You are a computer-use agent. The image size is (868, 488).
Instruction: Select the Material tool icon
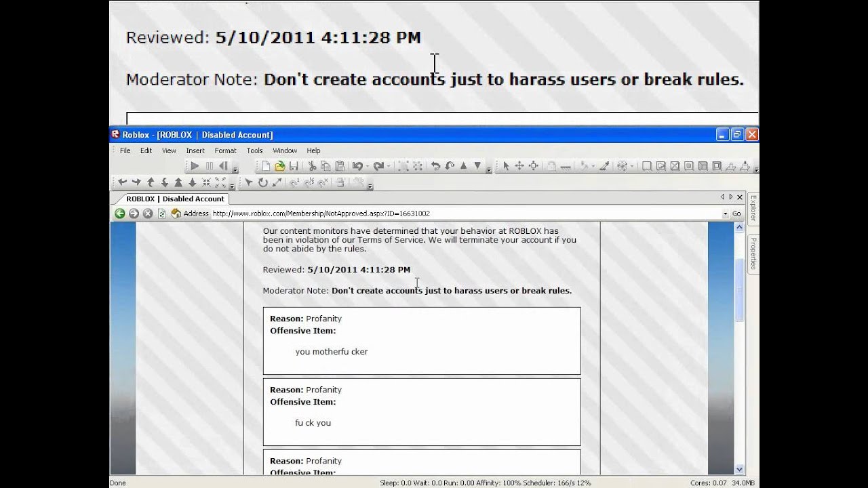(623, 166)
